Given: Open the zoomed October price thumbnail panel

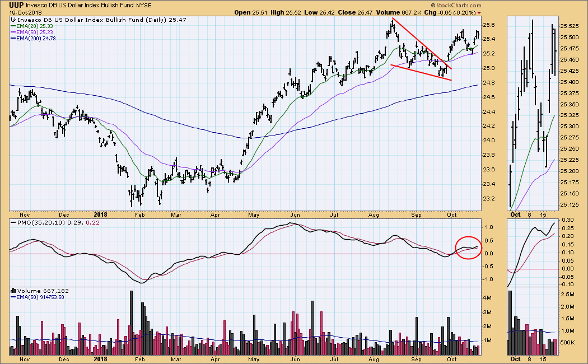Looking at the screenshot, I should (x=532, y=112).
